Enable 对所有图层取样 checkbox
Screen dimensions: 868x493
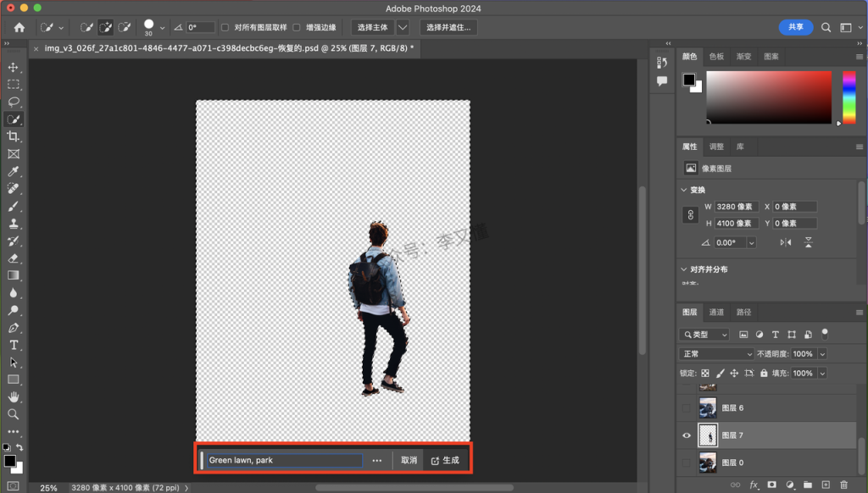point(225,27)
